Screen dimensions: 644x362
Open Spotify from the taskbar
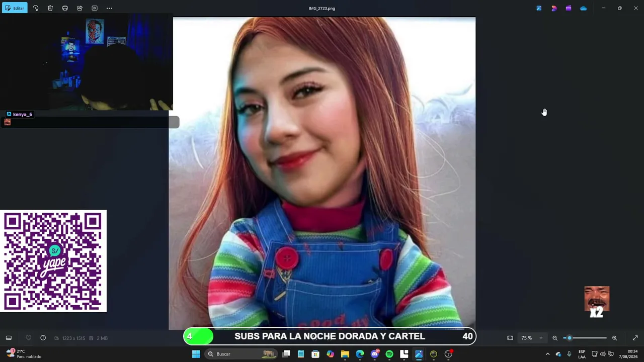click(x=389, y=354)
